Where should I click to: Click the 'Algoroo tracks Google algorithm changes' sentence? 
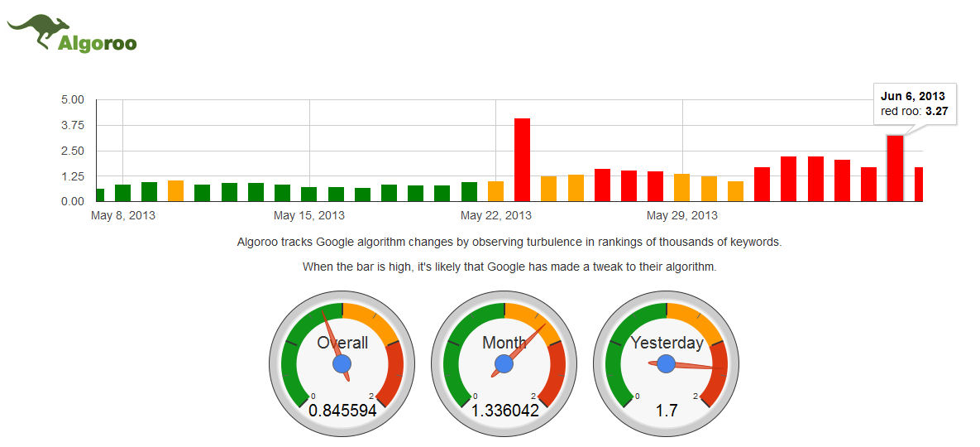coord(509,242)
